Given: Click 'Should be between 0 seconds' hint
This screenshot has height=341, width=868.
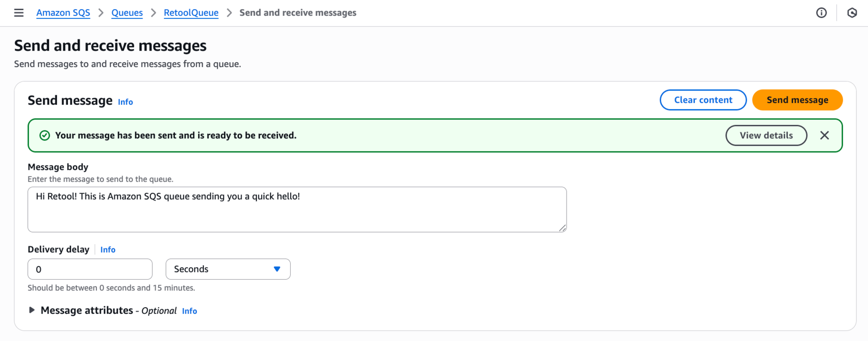Looking at the screenshot, I should (x=111, y=288).
